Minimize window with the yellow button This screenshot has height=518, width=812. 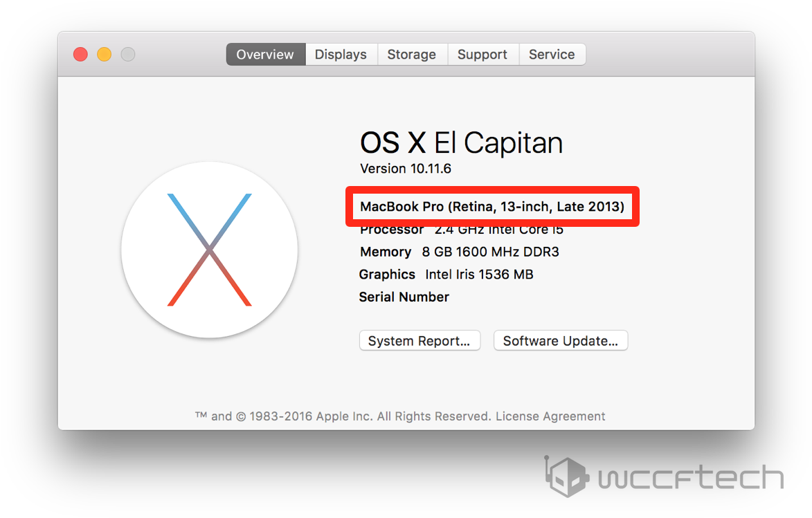click(104, 55)
